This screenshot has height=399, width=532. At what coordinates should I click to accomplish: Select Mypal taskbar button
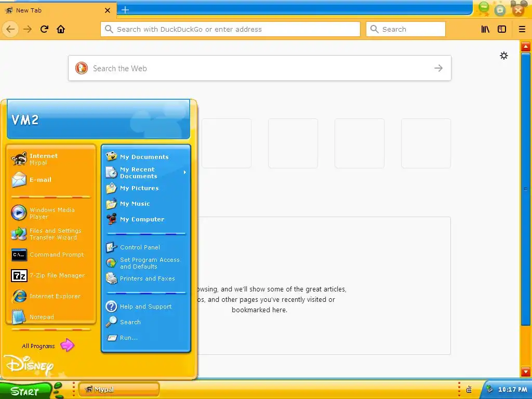tap(119, 390)
